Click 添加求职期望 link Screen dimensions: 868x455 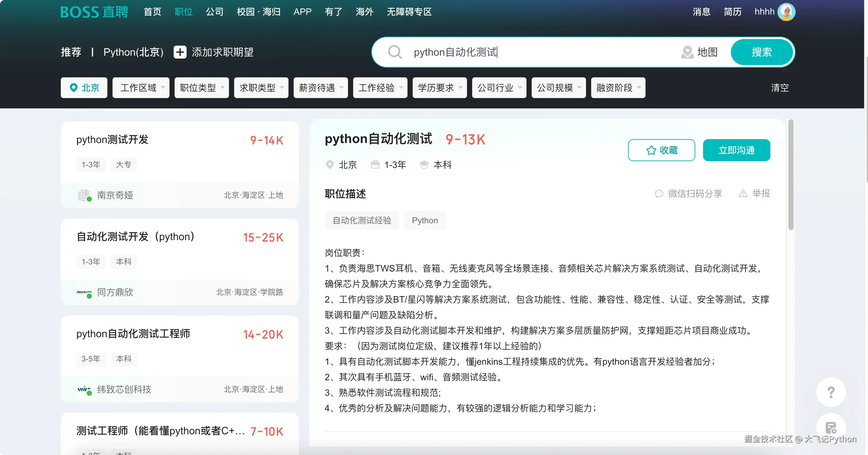(x=222, y=52)
